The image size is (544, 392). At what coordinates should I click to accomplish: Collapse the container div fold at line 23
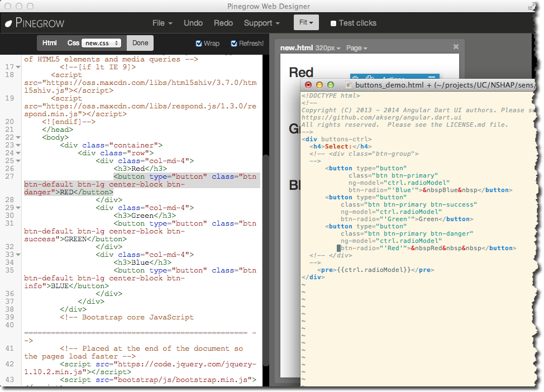click(x=18, y=145)
